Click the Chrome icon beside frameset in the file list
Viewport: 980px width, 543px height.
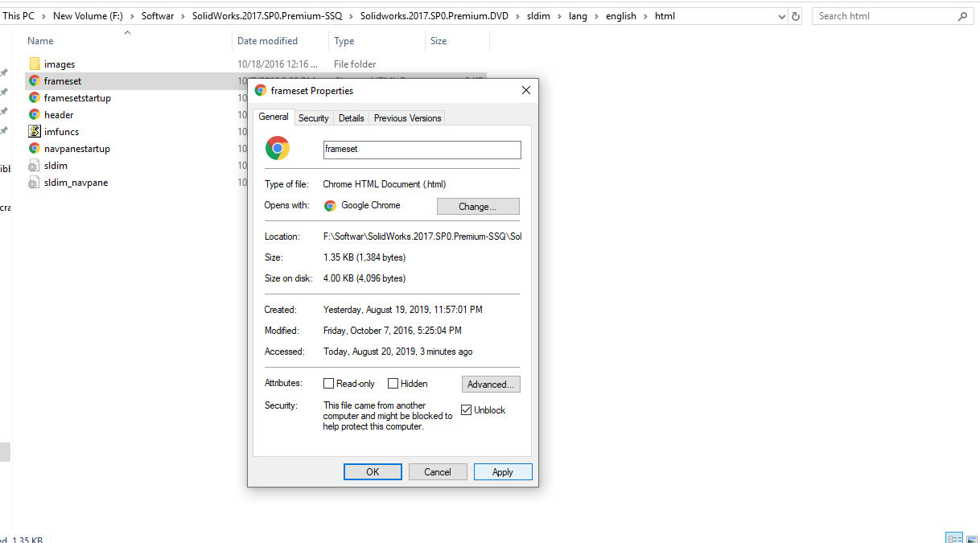pos(34,81)
